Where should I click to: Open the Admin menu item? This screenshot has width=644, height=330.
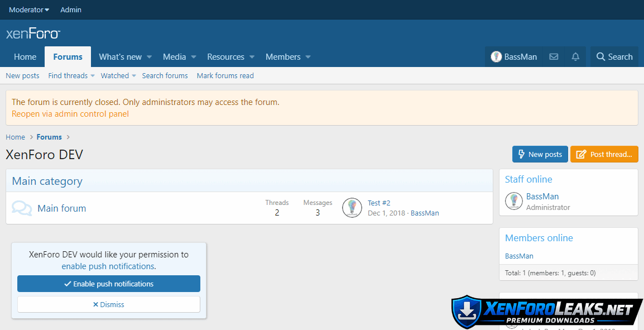[71, 9]
